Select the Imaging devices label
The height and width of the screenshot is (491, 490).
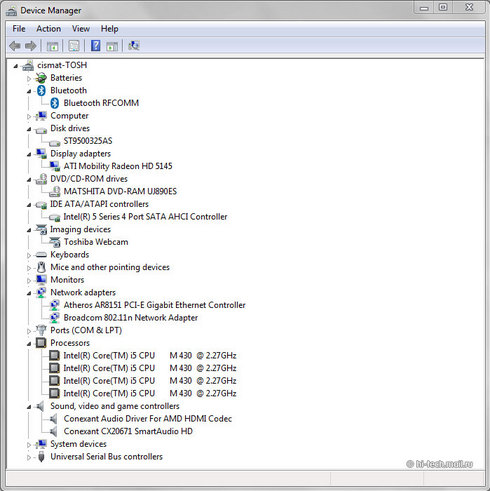pyautogui.click(x=80, y=229)
